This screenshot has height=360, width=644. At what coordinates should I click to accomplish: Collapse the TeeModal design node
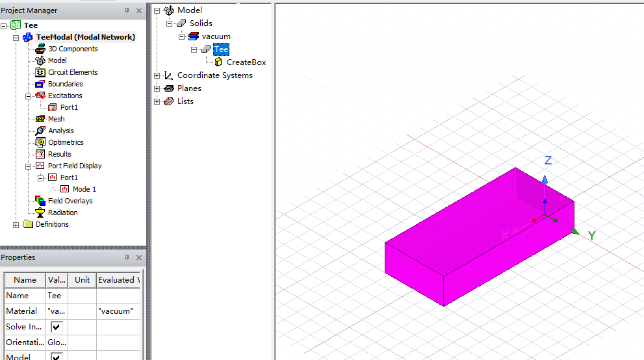(16, 38)
